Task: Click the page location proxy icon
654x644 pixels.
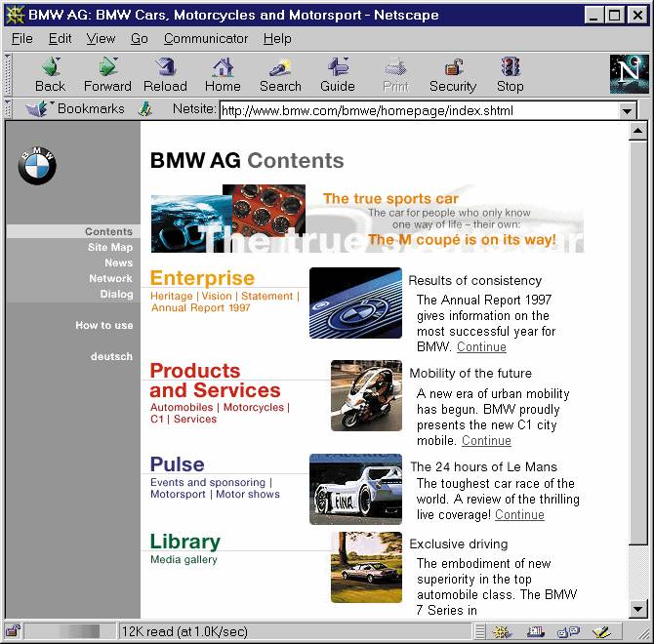Action: click(x=145, y=109)
